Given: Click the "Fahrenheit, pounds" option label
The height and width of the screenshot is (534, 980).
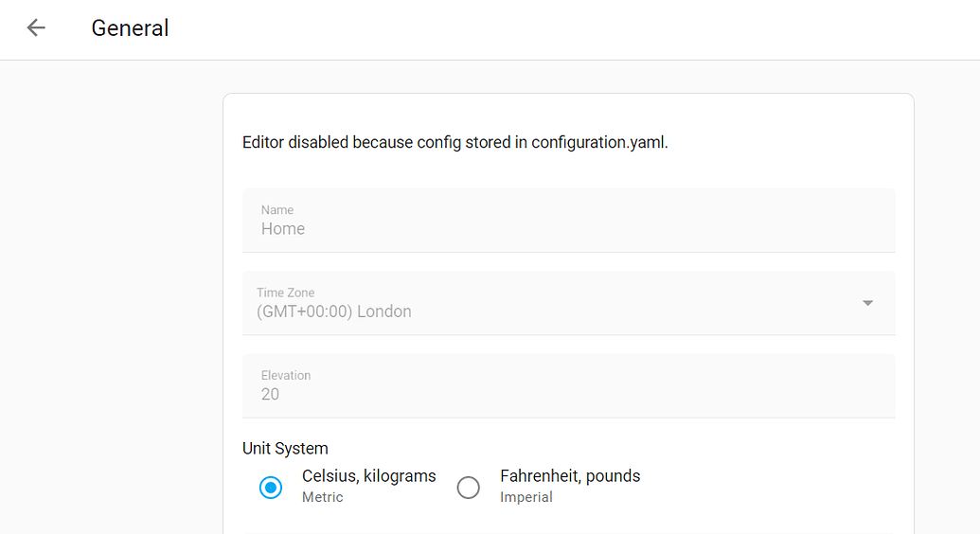Looking at the screenshot, I should (570, 476).
